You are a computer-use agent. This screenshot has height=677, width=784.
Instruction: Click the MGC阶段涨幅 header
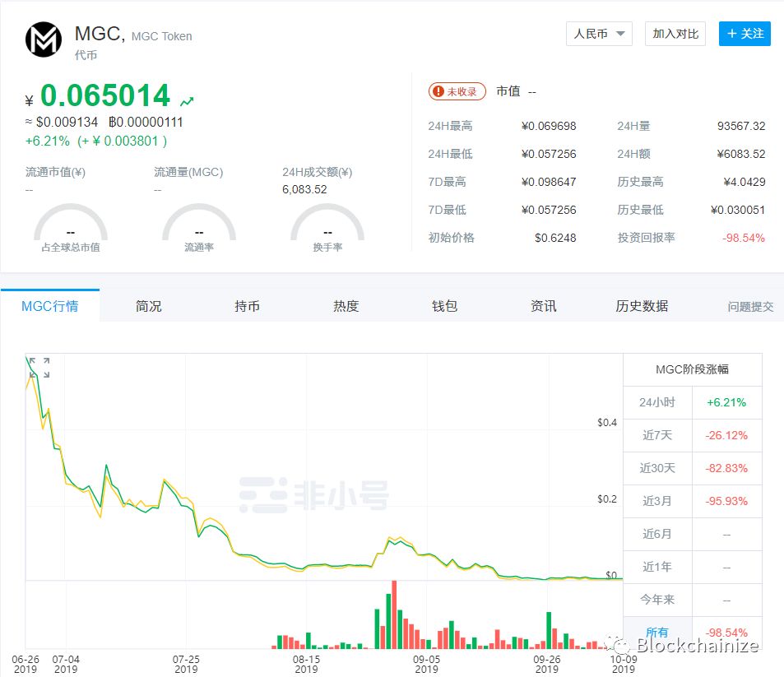pyautogui.click(x=693, y=369)
